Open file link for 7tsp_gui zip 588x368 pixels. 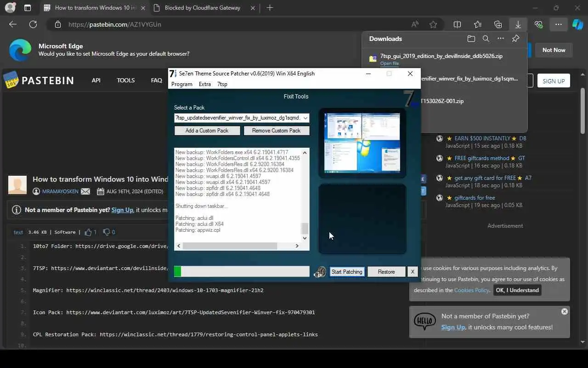pos(390,63)
